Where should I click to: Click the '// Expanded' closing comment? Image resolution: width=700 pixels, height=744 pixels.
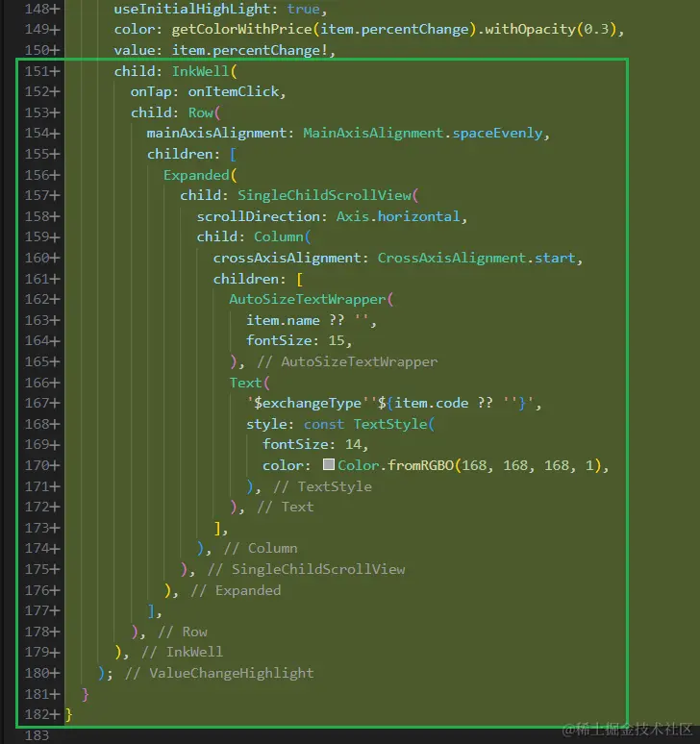(236, 590)
